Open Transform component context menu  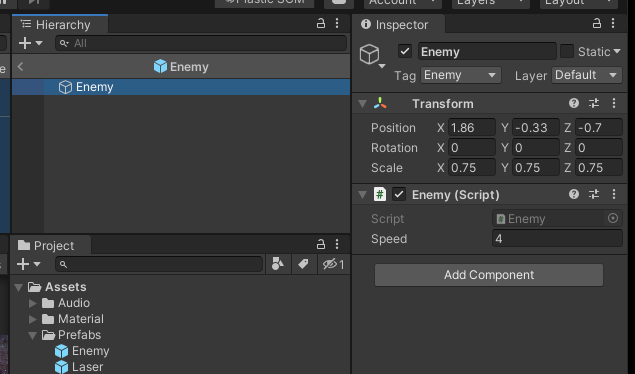point(614,103)
